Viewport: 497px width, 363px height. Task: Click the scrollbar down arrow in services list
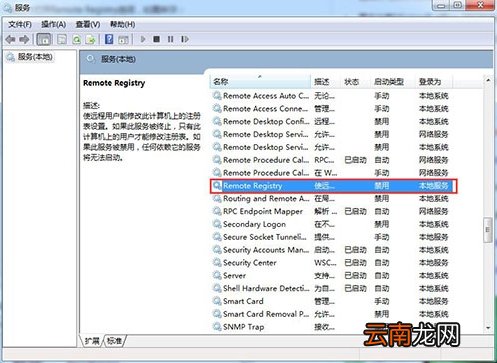point(488,328)
